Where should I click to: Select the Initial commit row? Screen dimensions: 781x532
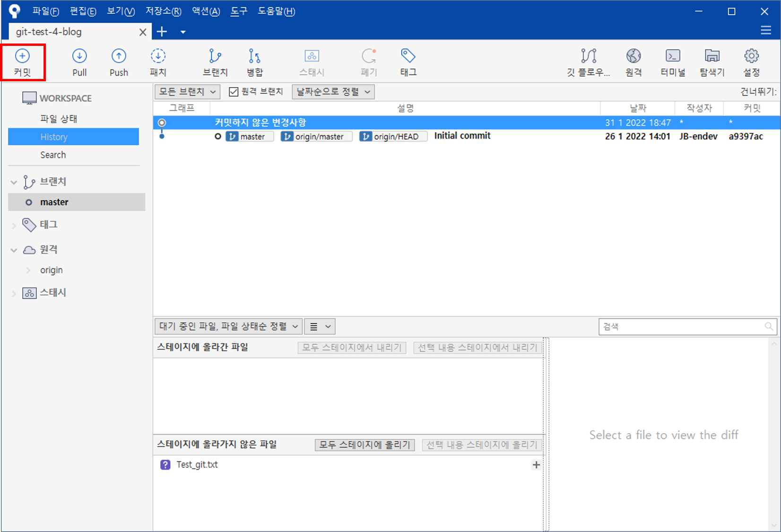[466, 136]
